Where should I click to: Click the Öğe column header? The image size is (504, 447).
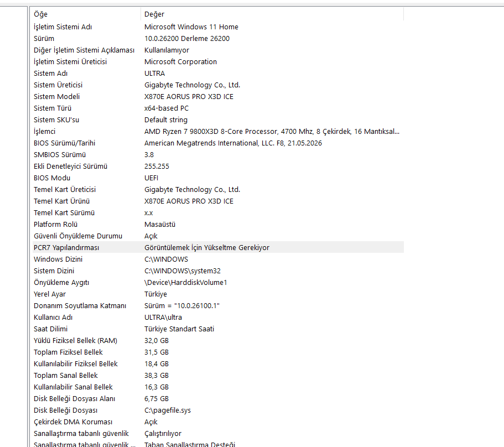point(86,14)
